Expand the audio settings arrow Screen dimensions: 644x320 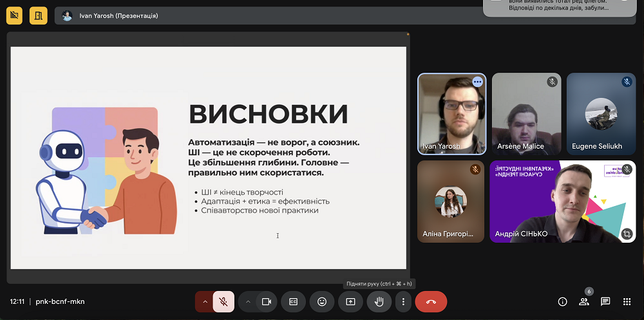(205, 301)
